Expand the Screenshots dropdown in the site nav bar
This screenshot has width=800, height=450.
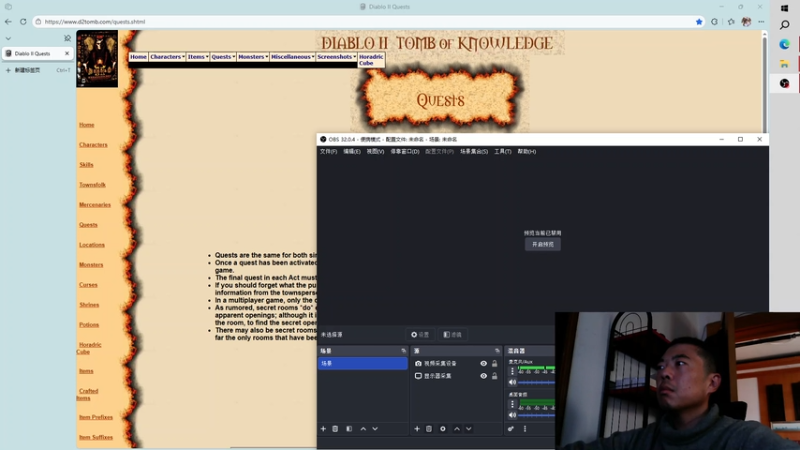tap(336, 57)
